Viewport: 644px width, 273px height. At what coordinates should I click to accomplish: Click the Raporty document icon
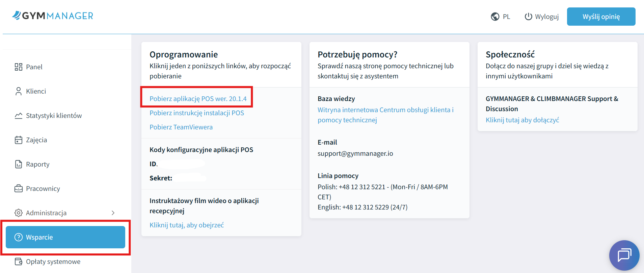19,164
